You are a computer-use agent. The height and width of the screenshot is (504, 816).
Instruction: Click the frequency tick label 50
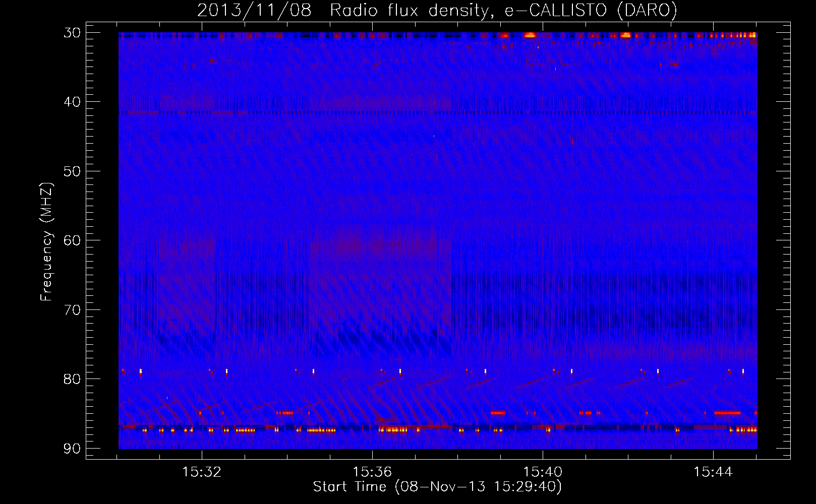[x=72, y=171]
